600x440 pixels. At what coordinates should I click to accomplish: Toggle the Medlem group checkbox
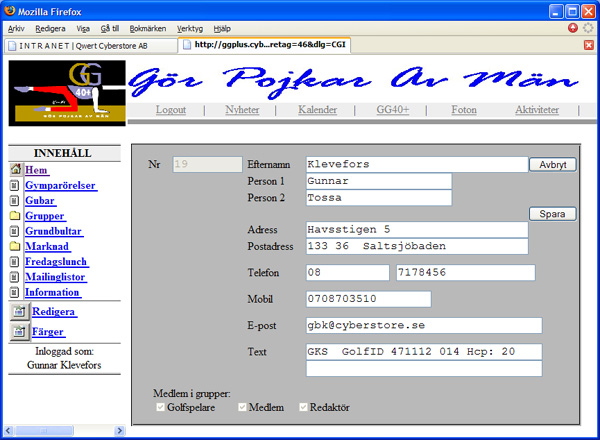coord(242,408)
